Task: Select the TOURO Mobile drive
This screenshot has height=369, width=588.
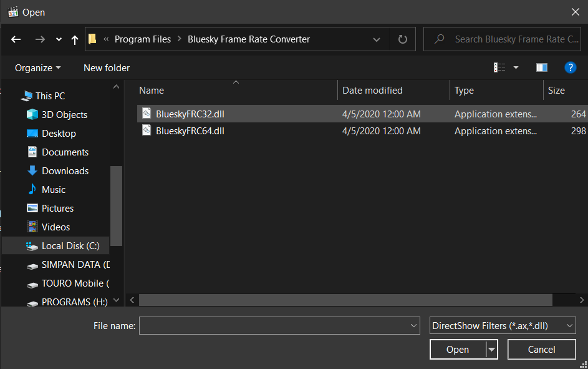Action: 75,283
